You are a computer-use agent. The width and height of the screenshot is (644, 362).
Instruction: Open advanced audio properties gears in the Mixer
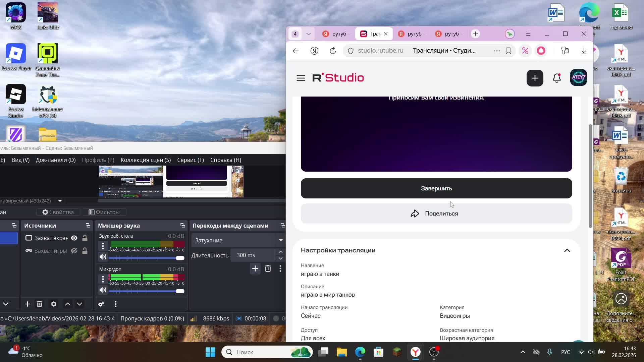101,304
